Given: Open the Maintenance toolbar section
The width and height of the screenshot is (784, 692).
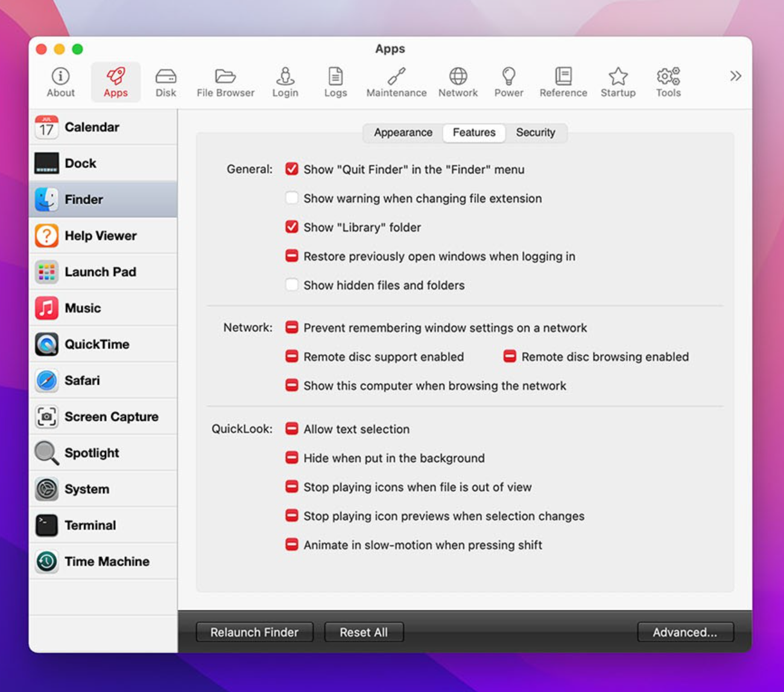Looking at the screenshot, I should point(396,82).
